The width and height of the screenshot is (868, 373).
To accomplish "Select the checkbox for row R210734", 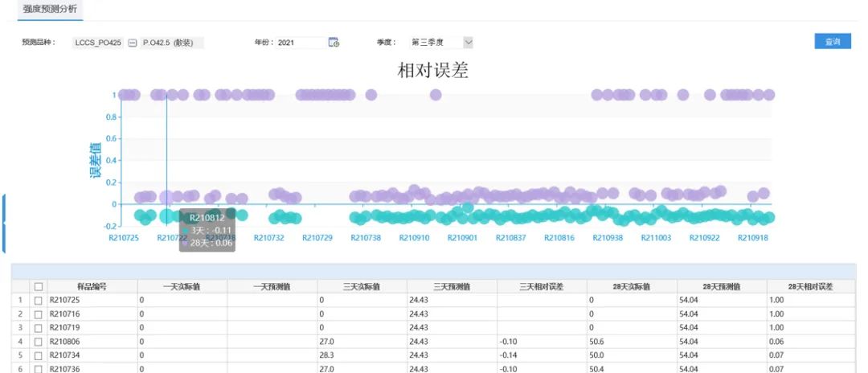I will pyautogui.click(x=38, y=355).
